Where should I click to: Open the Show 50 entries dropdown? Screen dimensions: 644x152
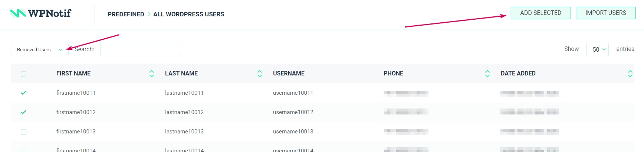click(x=597, y=49)
